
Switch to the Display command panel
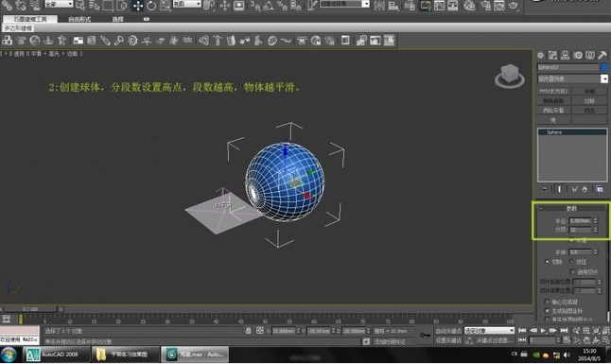click(590, 56)
